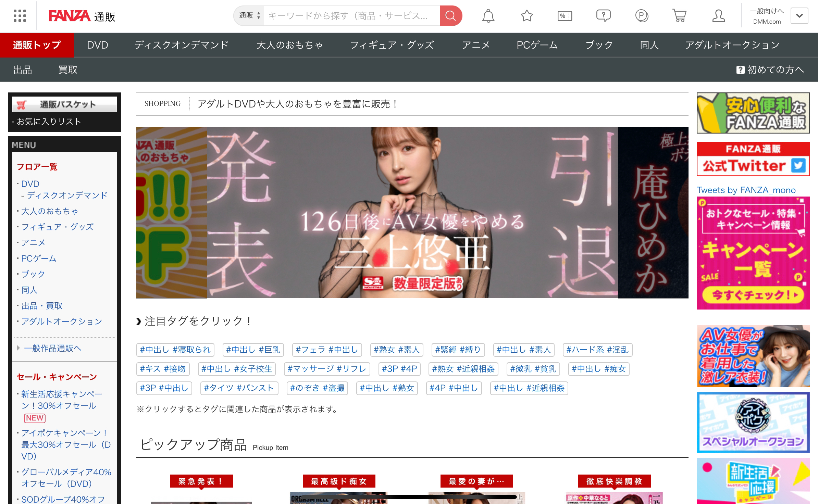This screenshot has width=818, height=504.
Task: Select the DVD nav tab
Action: [98, 45]
